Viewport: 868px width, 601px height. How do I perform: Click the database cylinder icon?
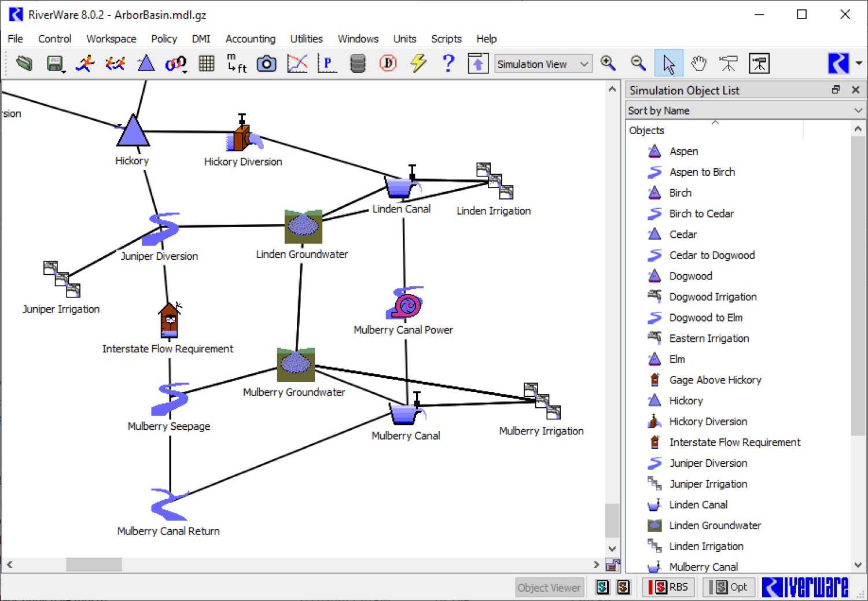click(x=358, y=63)
